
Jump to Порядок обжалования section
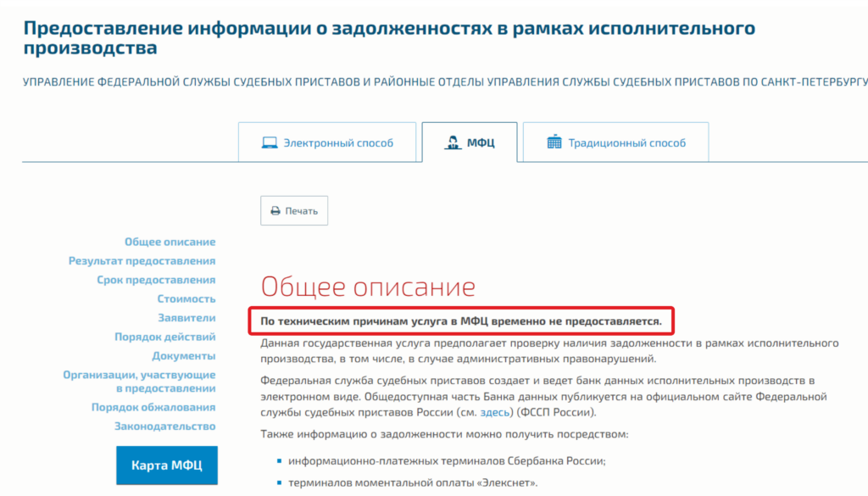click(153, 407)
